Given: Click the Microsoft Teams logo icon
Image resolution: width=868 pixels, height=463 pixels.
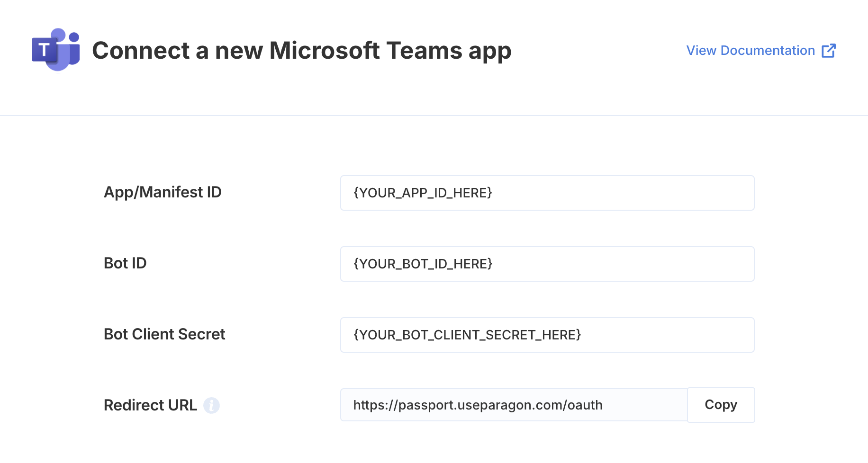Looking at the screenshot, I should [x=56, y=50].
